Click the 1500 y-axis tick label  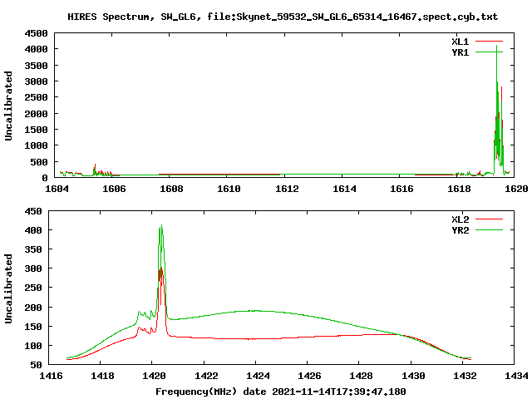[36, 130]
